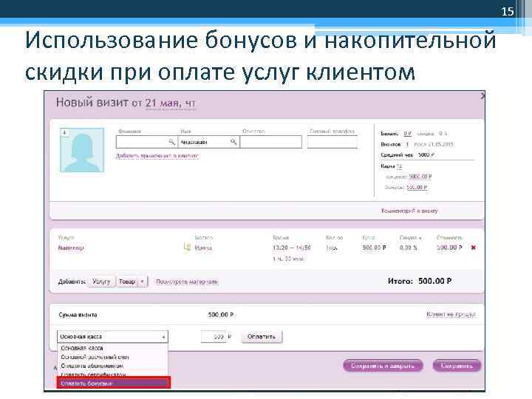
Task: Click the card number 12 link
Action: (x=399, y=166)
